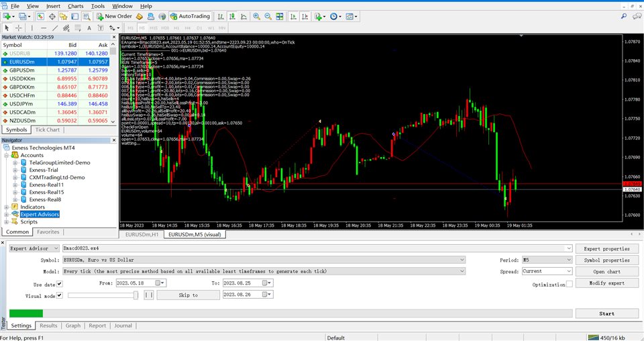
Task: Open the New Chart toolbar icon
Action: (7, 16)
